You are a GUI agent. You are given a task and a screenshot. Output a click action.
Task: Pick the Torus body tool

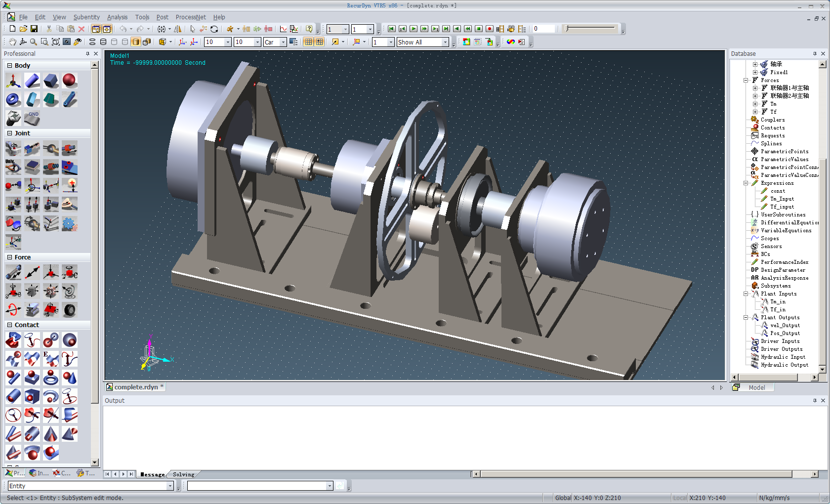[13, 99]
